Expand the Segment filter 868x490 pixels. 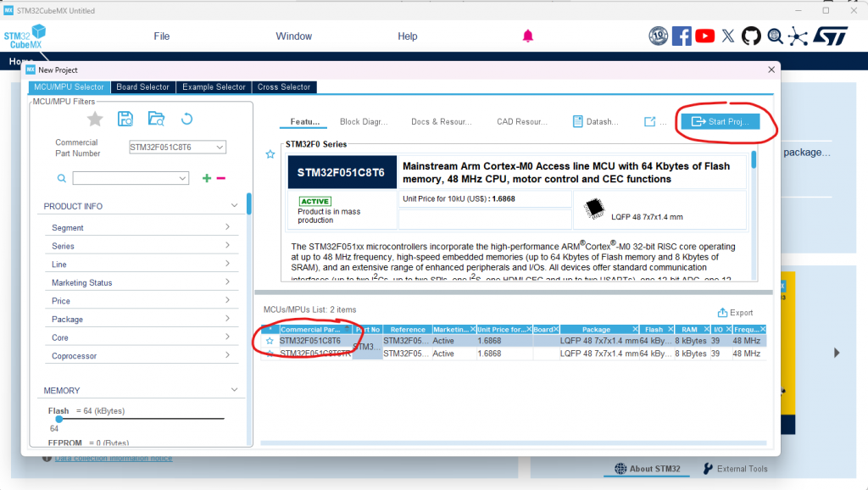click(x=141, y=227)
